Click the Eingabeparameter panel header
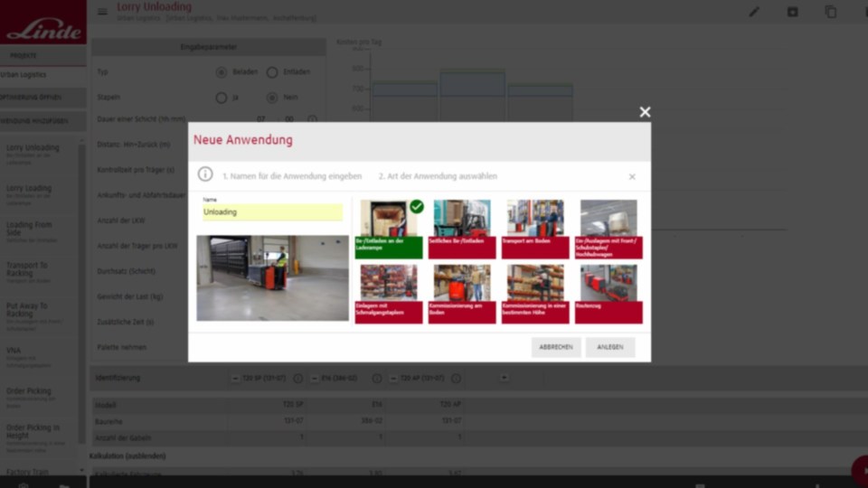 point(209,47)
